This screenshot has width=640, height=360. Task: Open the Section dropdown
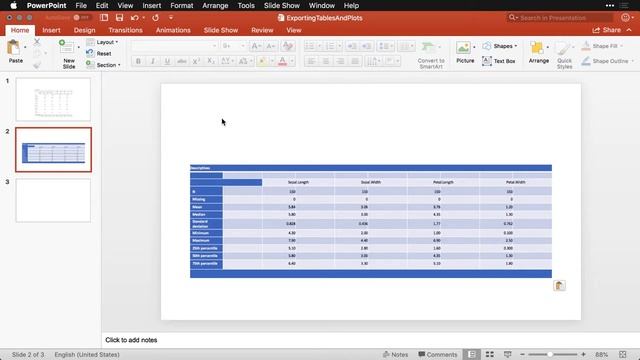(x=103, y=65)
